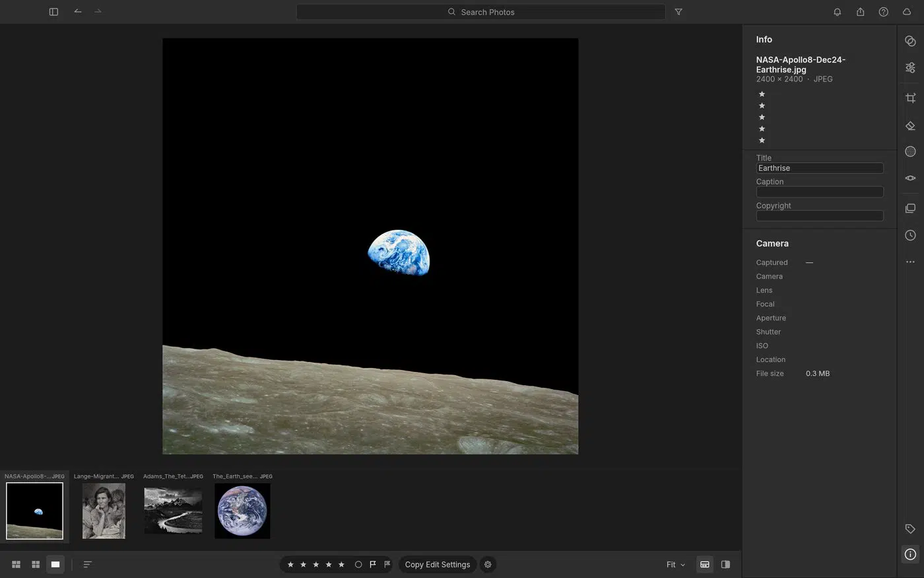Open the Crop tool in right sidebar
Image resolution: width=924 pixels, height=578 pixels.
910,98
